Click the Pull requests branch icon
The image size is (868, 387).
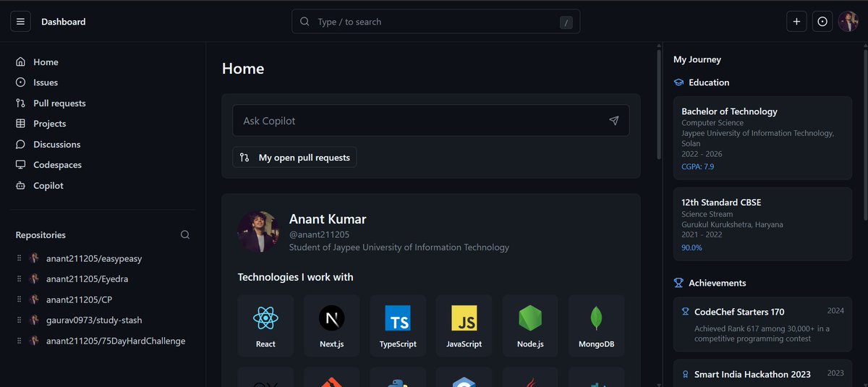[x=20, y=103]
